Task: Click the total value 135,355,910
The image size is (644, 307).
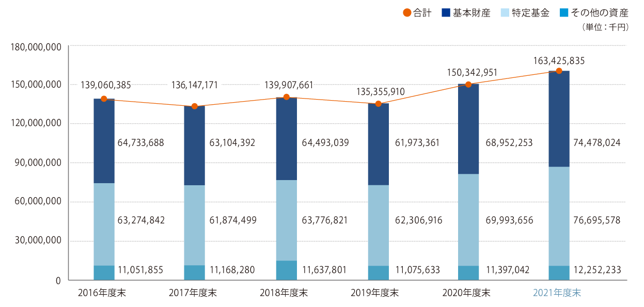Action: click(381, 92)
